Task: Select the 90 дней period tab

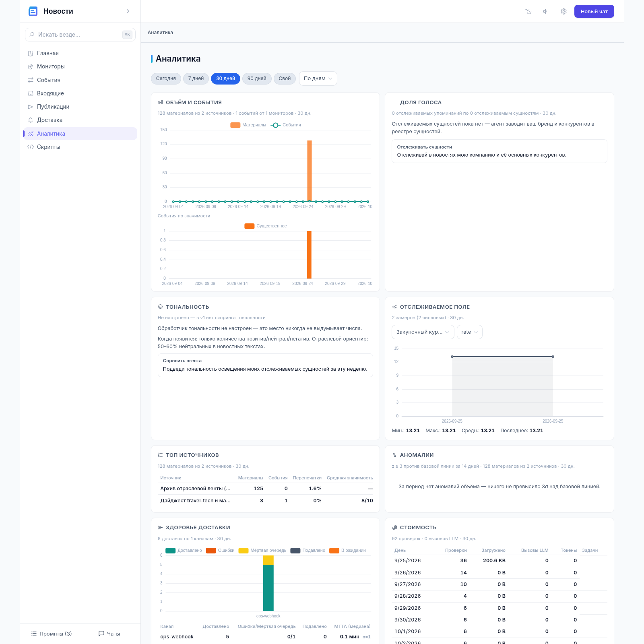Action: tap(257, 78)
